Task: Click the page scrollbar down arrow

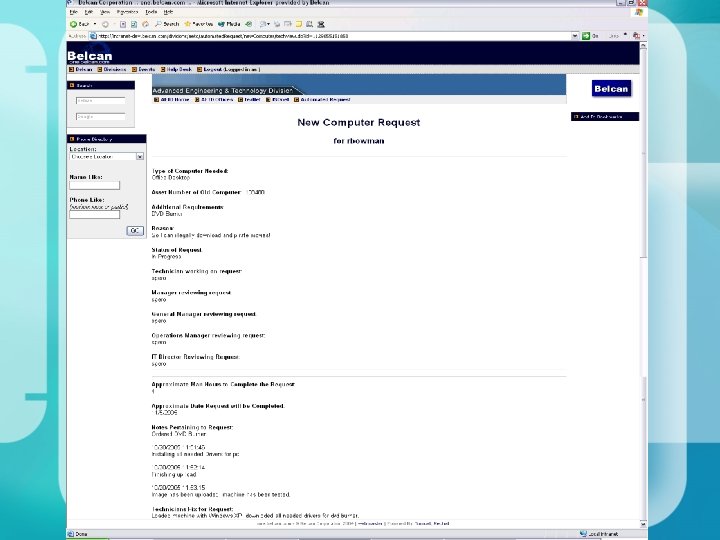Action: [x=643, y=524]
